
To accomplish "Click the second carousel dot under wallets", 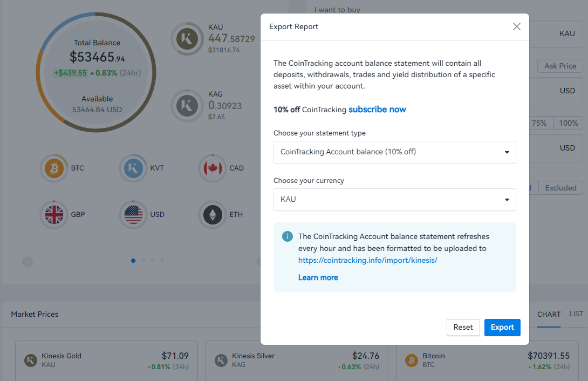I will tap(142, 261).
